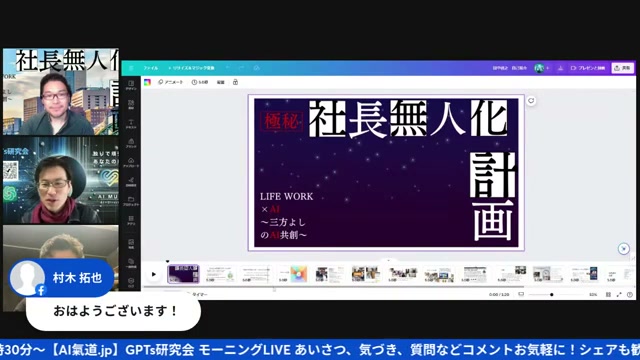The image size is (640, 360).
Task: Open the ブランド panel in sidebar
Action: click(x=131, y=143)
